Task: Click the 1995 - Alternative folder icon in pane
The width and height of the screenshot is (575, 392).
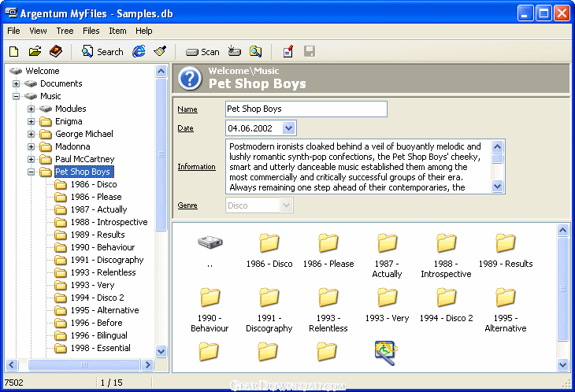Action: click(x=506, y=297)
